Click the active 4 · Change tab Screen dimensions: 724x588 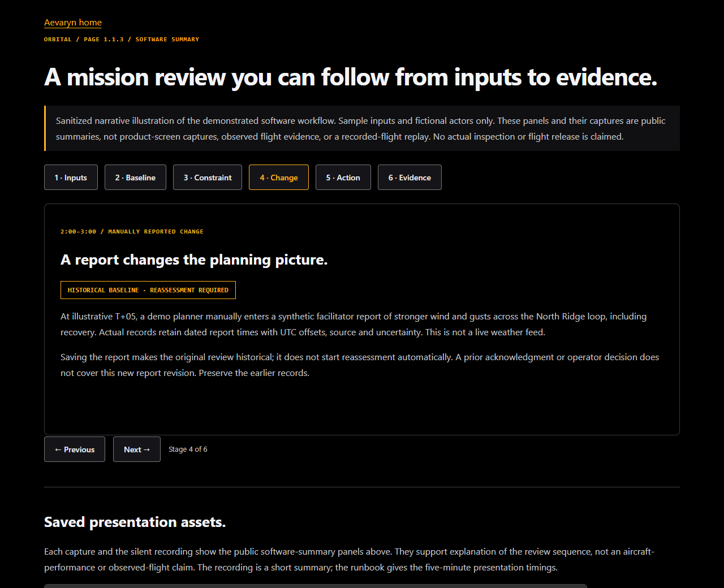279,178
